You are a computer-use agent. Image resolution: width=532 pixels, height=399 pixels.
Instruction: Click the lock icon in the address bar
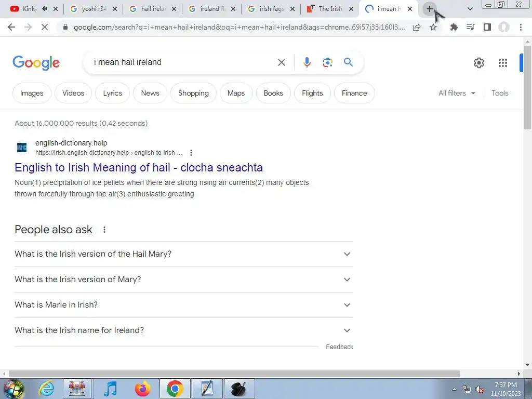[65, 27]
